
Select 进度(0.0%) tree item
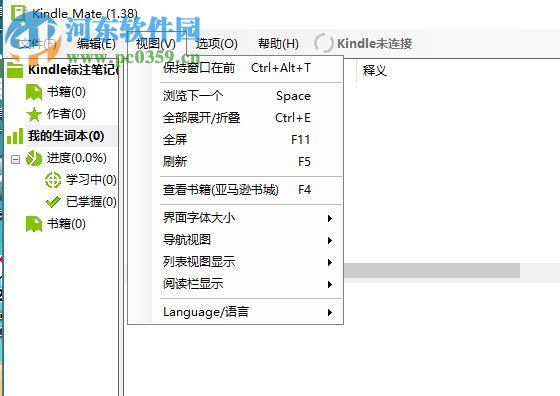(76, 158)
